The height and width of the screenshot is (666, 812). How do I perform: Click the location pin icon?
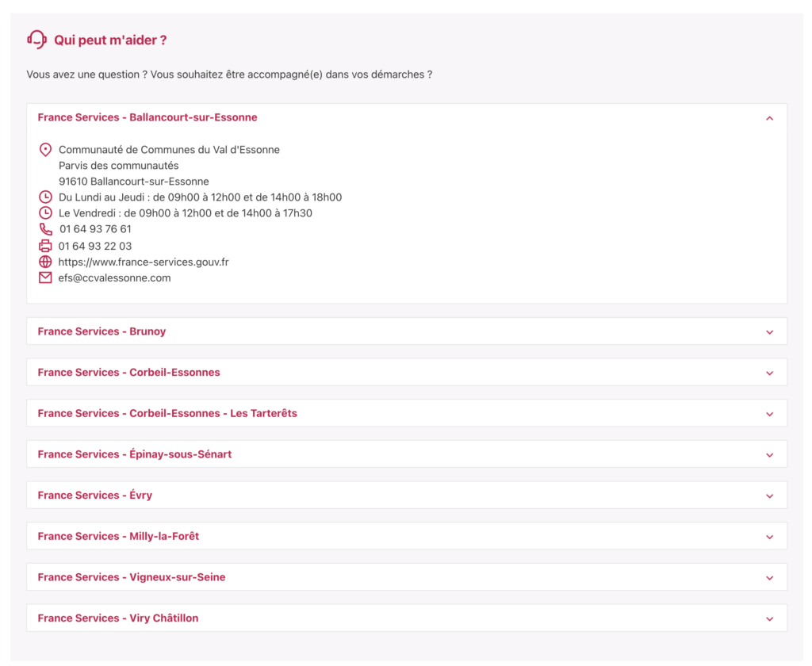pyautogui.click(x=45, y=150)
